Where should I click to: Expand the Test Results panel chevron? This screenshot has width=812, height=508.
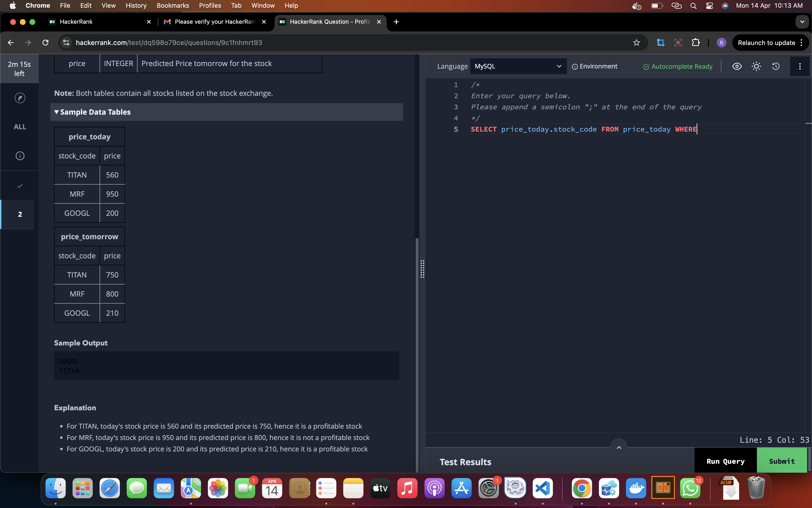[x=619, y=447]
